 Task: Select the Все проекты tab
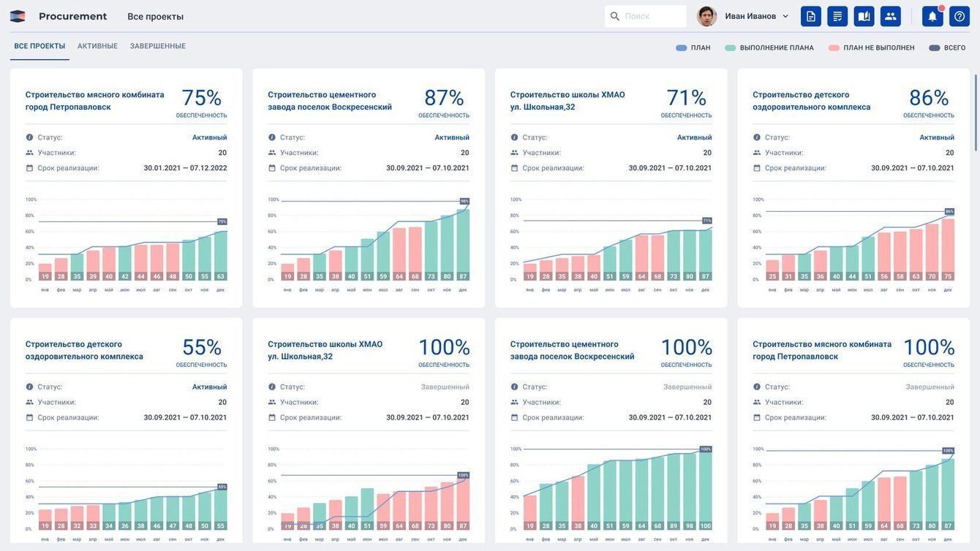[39, 46]
